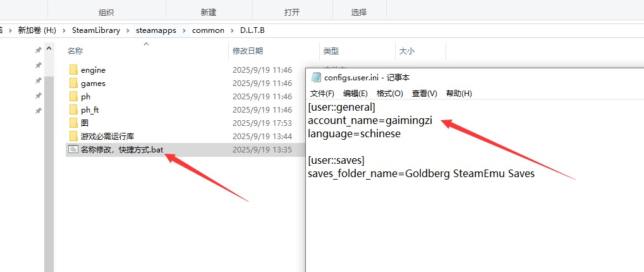The height and width of the screenshot is (272, 644).
Task: Click the 图 folder icon
Action: click(x=73, y=123)
